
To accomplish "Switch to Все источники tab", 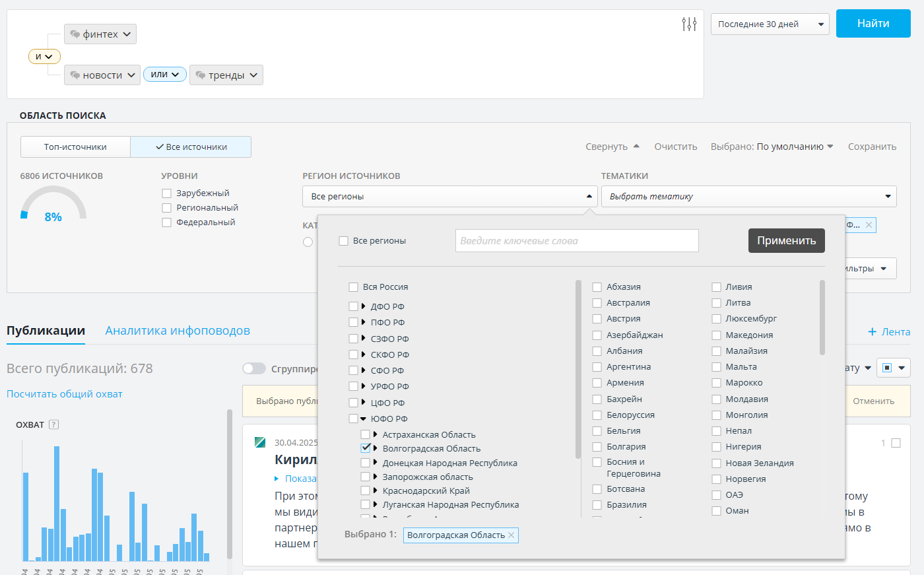I will (191, 147).
